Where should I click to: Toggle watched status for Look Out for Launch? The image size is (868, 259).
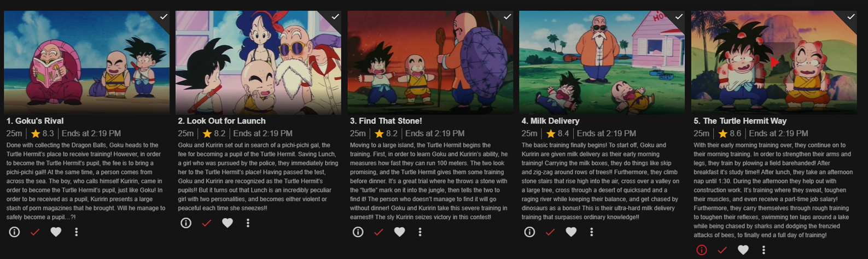coord(207,223)
